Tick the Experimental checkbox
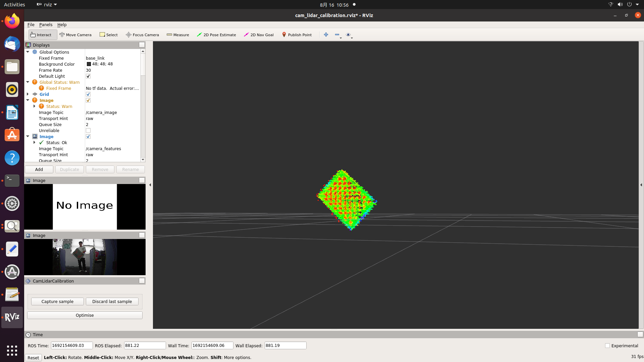This screenshot has width=644, height=362. click(x=607, y=346)
